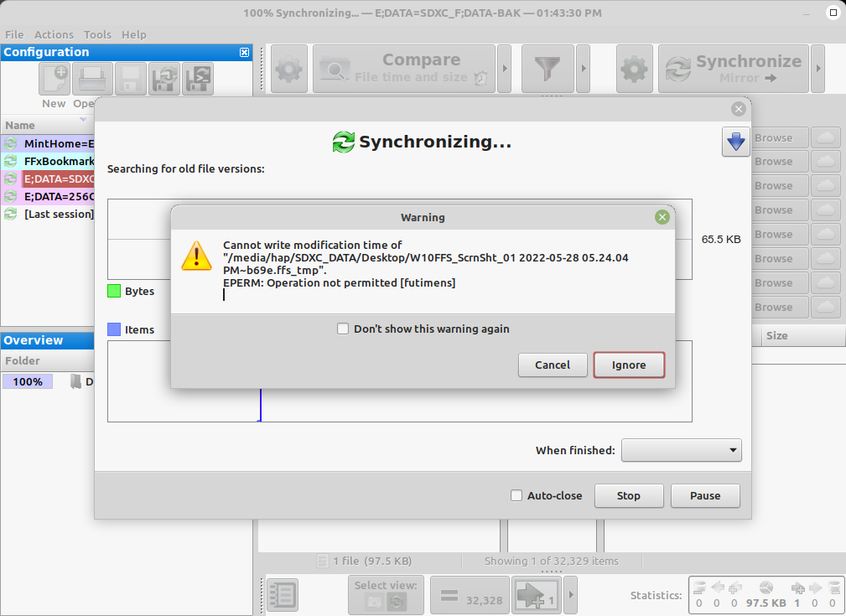Click sync icon beside MintHome=E configuration
Screen dimensions: 846x616
[x=11, y=143]
